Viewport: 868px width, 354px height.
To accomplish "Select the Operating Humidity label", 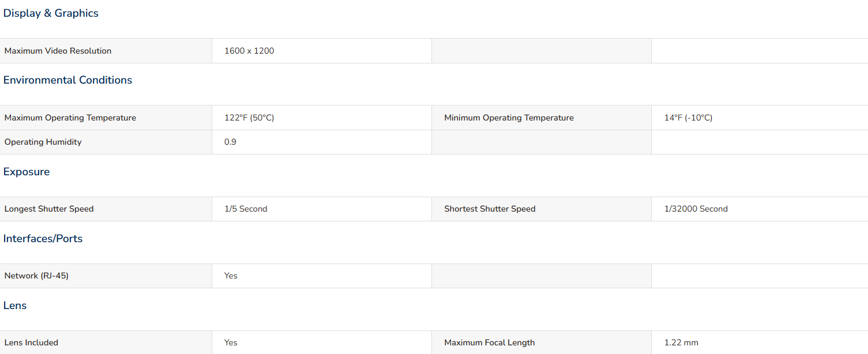I will pyautogui.click(x=43, y=142).
